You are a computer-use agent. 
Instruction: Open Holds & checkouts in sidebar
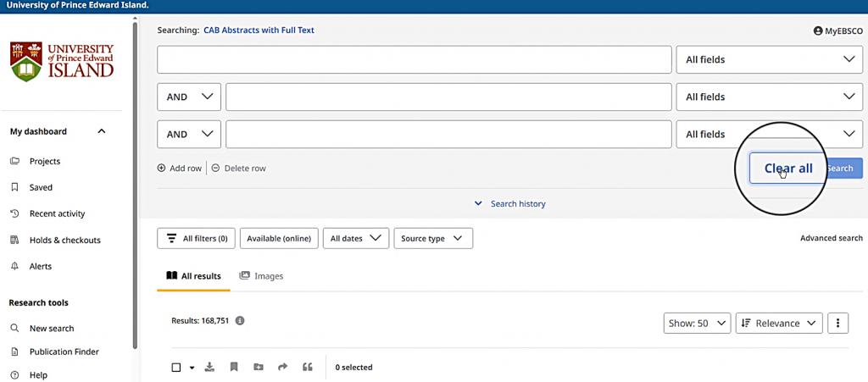64,240
